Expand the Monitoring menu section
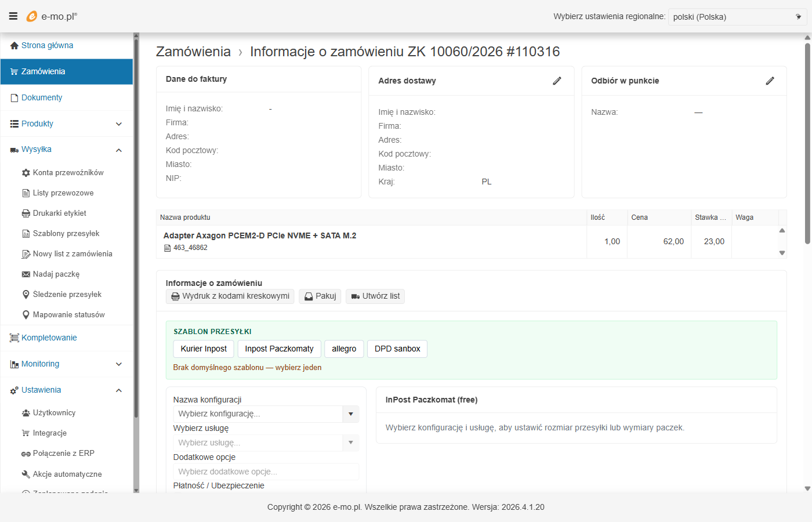The height and width of the screenshot is (522, 812). pyautogui.click(x=119, y=364)
